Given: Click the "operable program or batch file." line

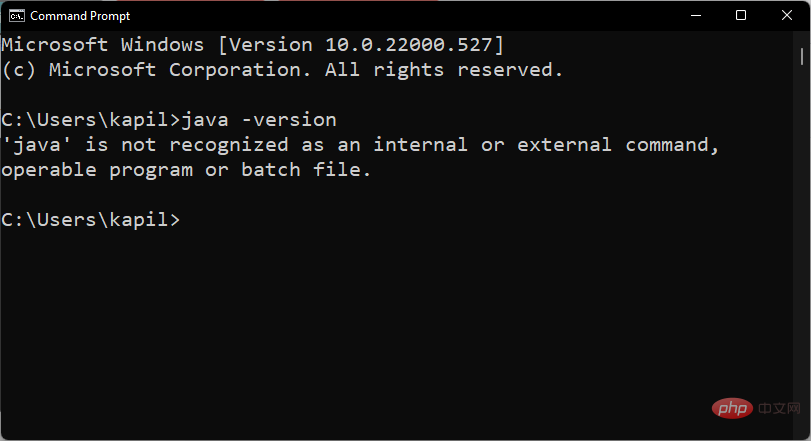Looking at the screenshot, I should pyautogui.click(x=186, y=170).
